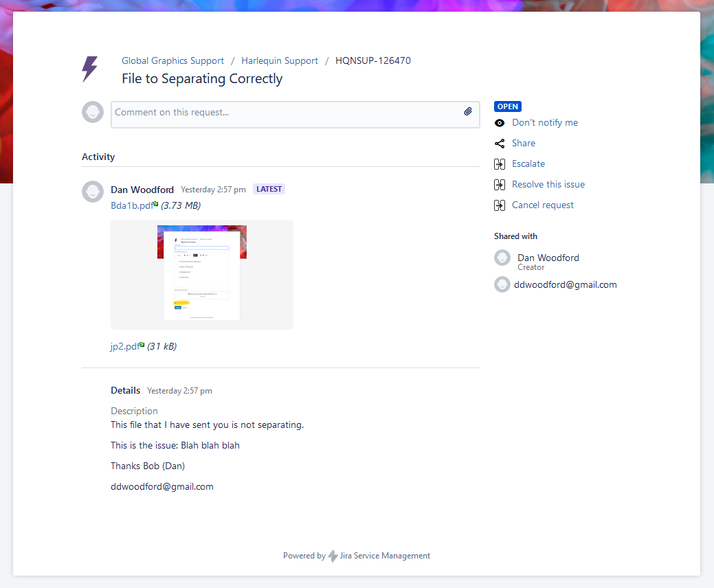Click the Escalate transition icon
The width and height of the screenshot is (714, 588).
tap(500, 164)
